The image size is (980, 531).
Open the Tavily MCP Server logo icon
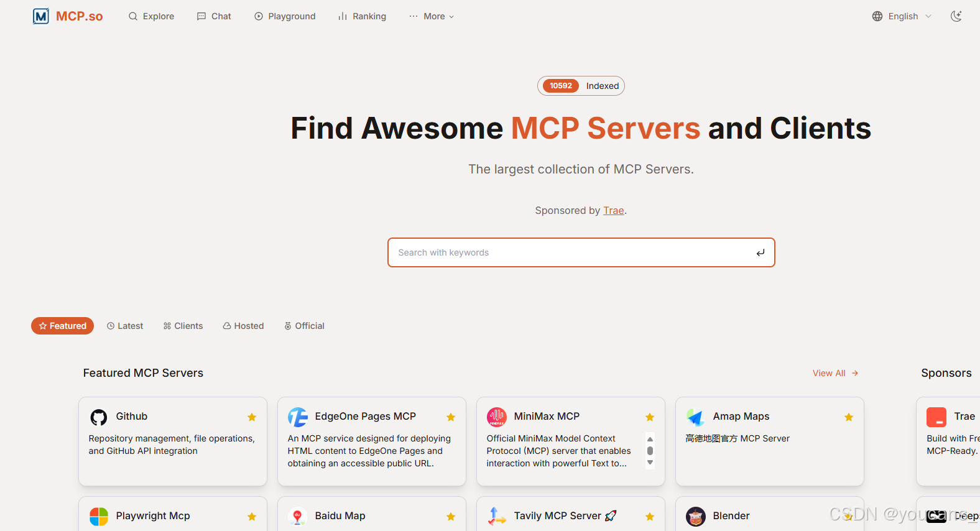[x=497, y=517]
